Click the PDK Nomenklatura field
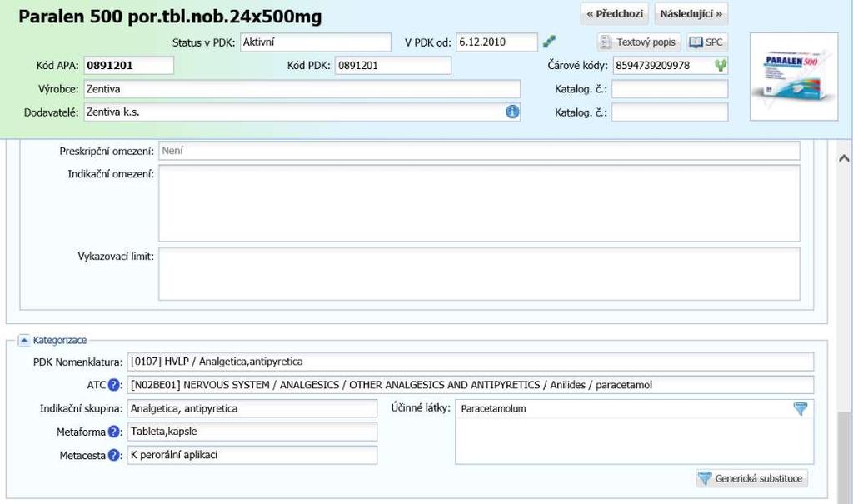The height and width of the screenshot is (504, 853). [471, 362]
